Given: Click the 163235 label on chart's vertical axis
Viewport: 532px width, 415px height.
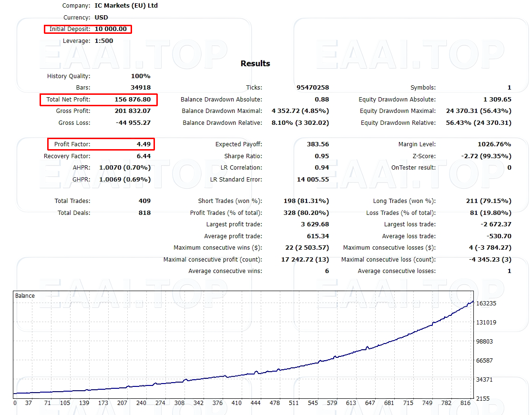Looking at the screenshot, I should pos(486,304).
